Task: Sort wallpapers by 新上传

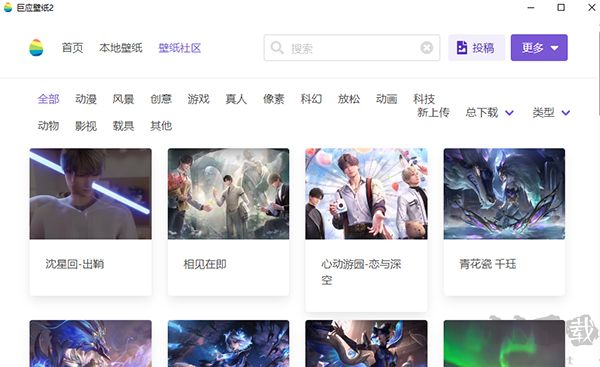Action: pos(433,113)
